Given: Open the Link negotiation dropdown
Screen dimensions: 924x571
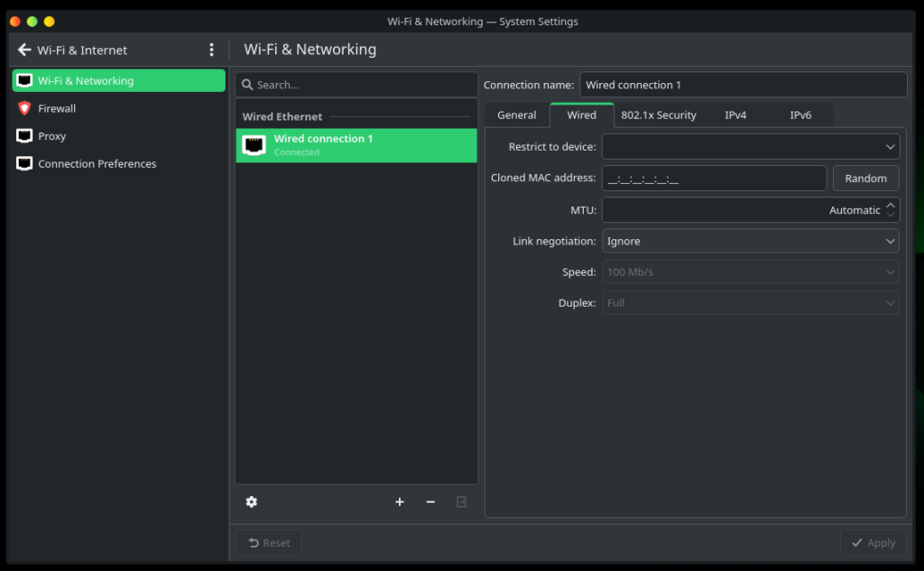Looking at the screenshot, I should (750, 241).
